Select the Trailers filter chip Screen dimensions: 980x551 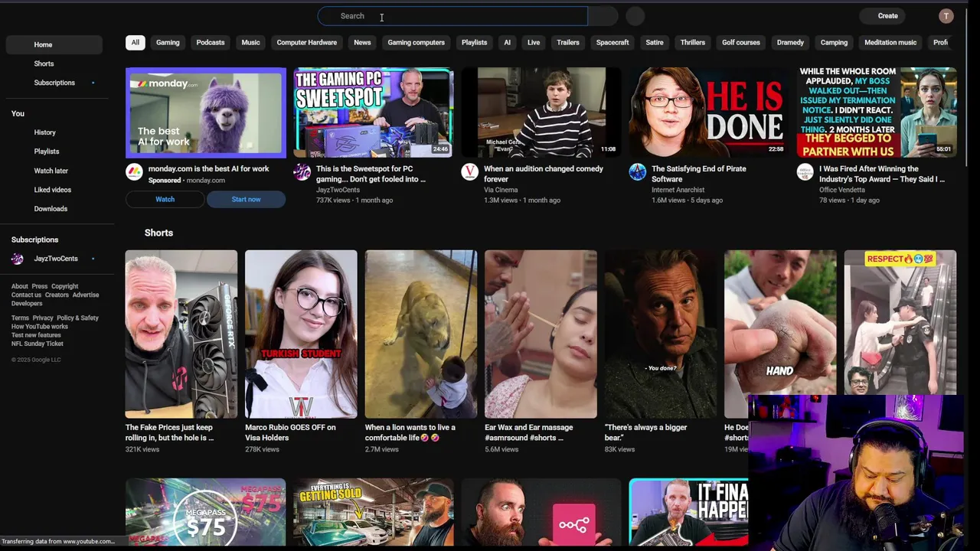coord(568,43)
